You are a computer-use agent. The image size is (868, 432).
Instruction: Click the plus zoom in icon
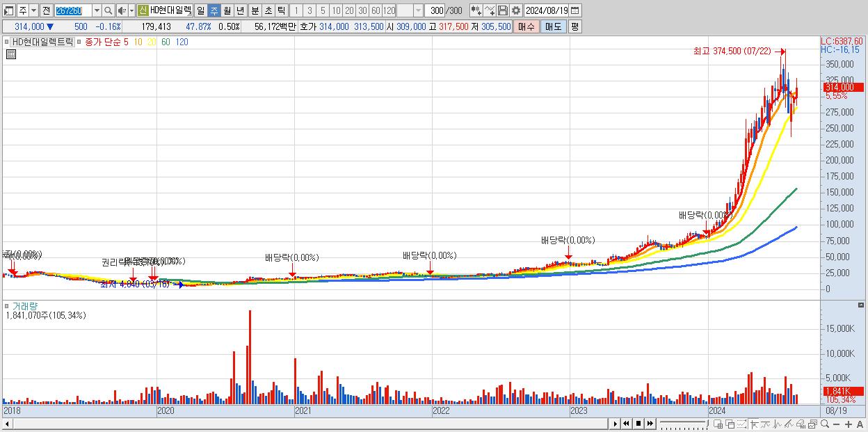pyautogui.click(x=848, y=424)
